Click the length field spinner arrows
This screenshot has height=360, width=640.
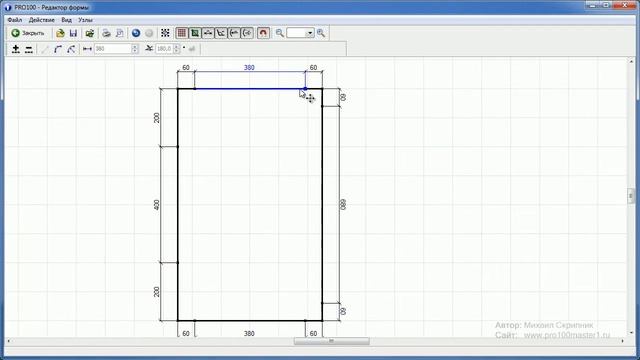pos(135,49)
